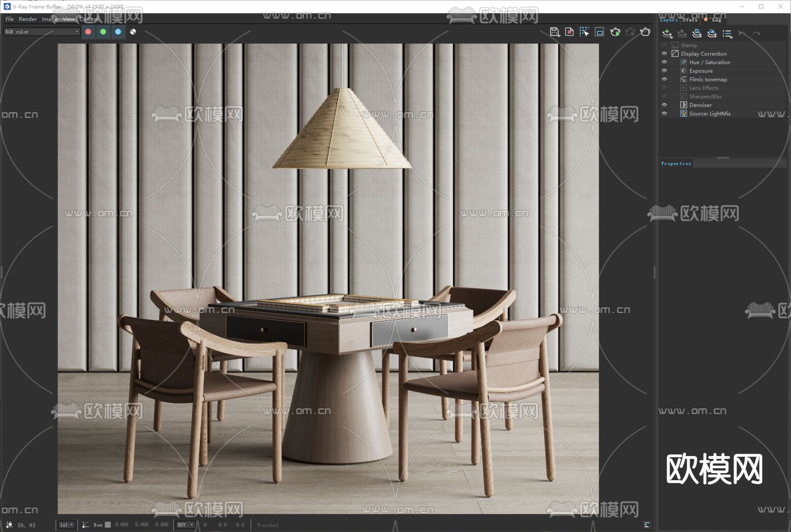This screenshot has width=791, height=532.
Task: Hide the Exposure layer using its eye
Action: (664, 71)
